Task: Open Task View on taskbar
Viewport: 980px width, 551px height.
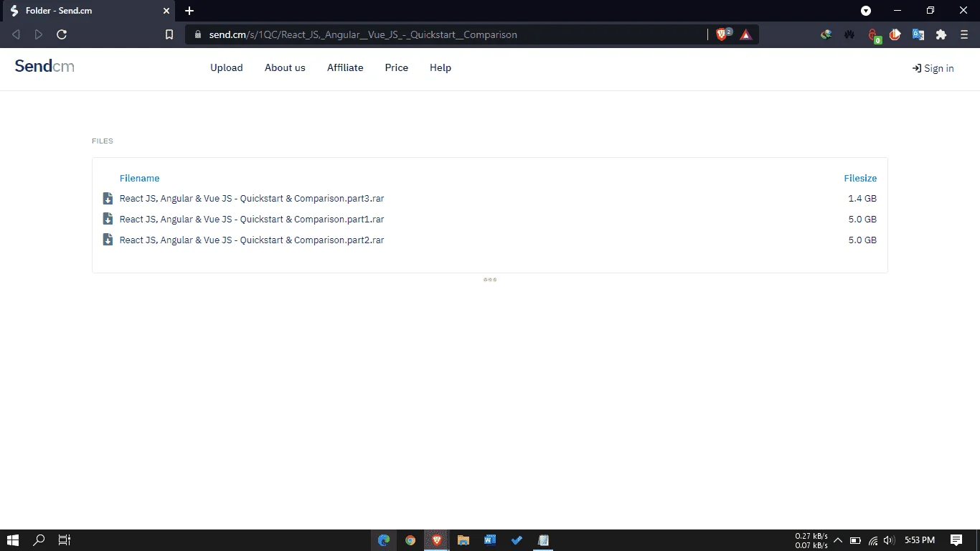Action: pos(64,540)
